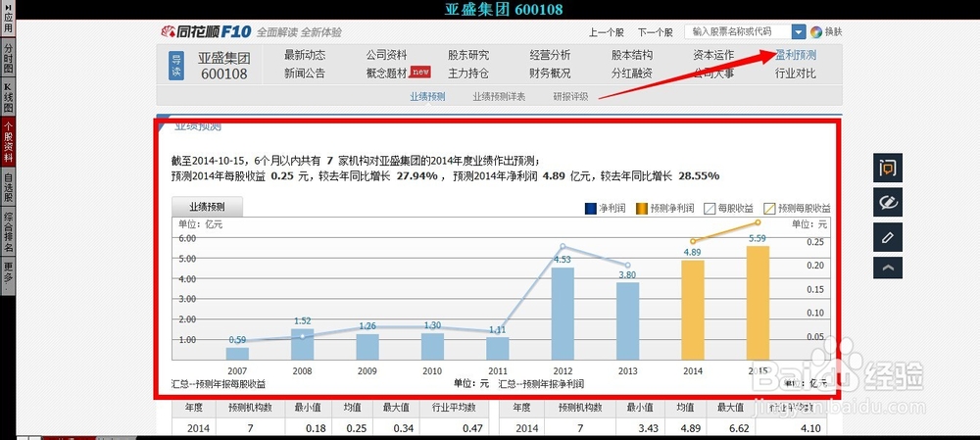
Task: Select 个股资料 in left sidebar
Action: coord(8,142)
